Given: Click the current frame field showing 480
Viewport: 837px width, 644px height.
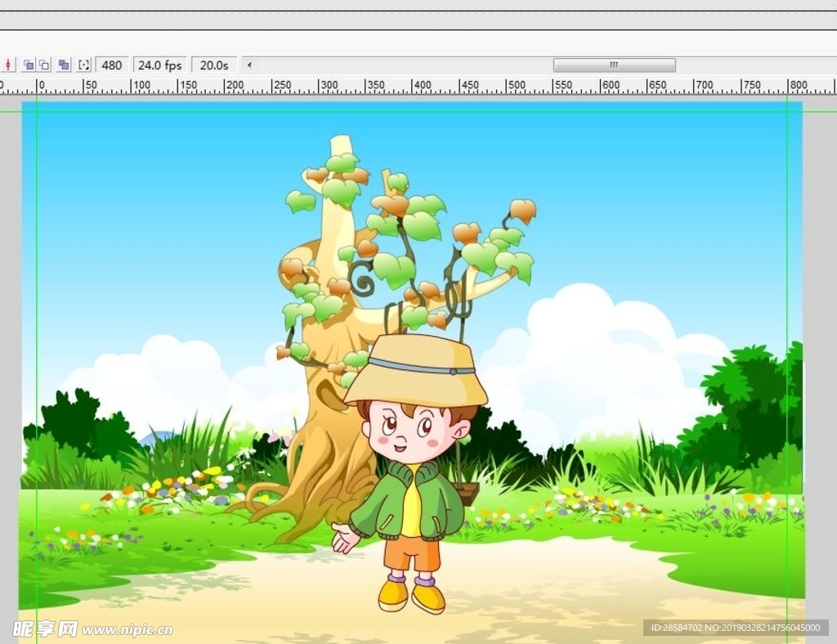Looking at the screenshot, I should pos(112,65).
